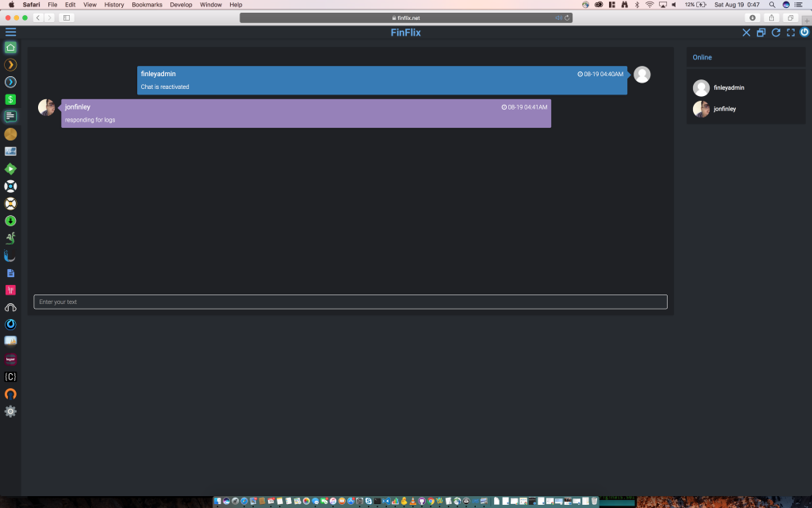Select the blue swirl circle sidebar icon
This screenshot has width=812, height=508.
tap(10, 325)
